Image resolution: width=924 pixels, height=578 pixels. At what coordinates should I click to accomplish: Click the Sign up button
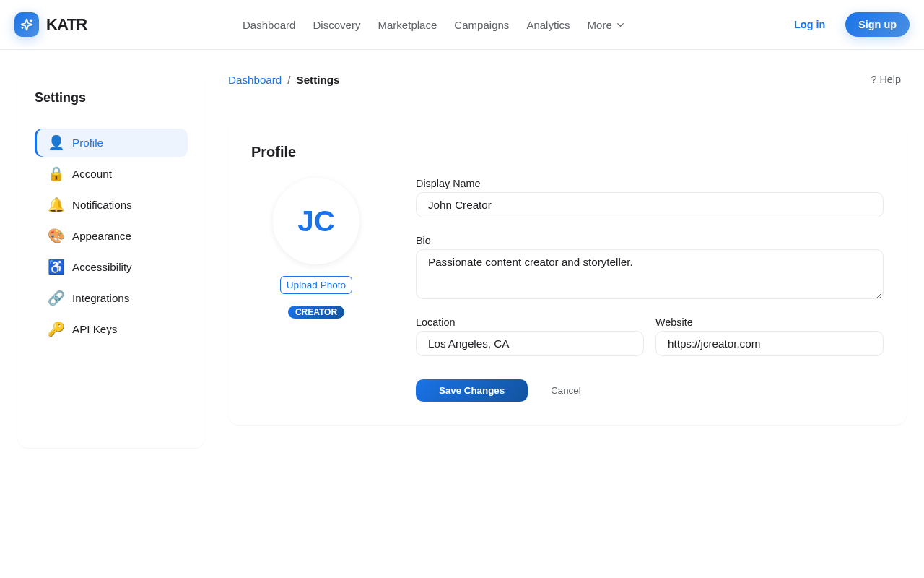tap(877, 25)
